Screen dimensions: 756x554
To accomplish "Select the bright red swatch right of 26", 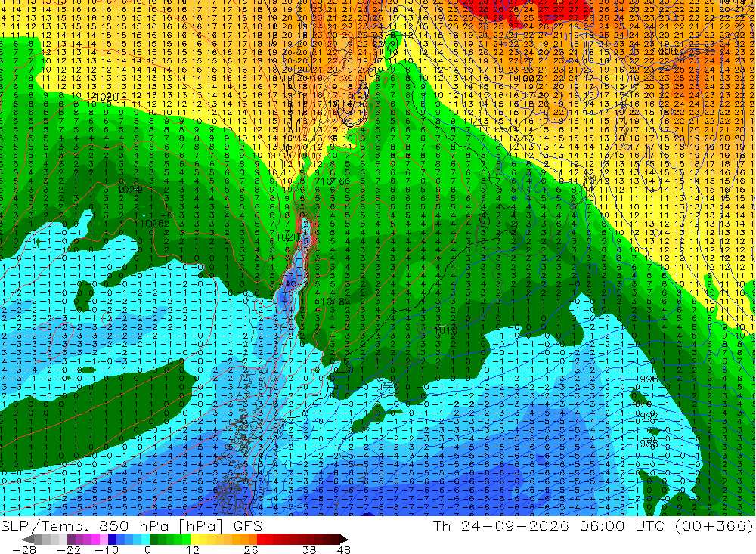I will coord(261,540).
